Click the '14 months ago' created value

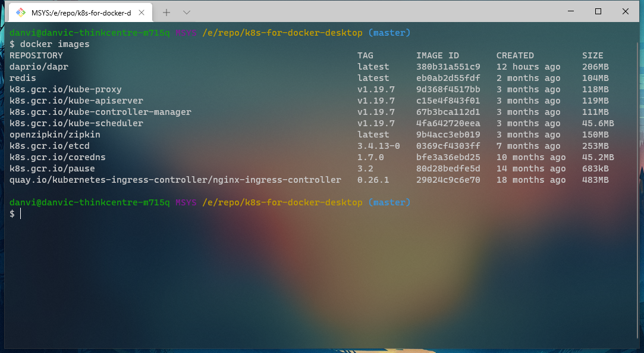(x=531, y=168)
